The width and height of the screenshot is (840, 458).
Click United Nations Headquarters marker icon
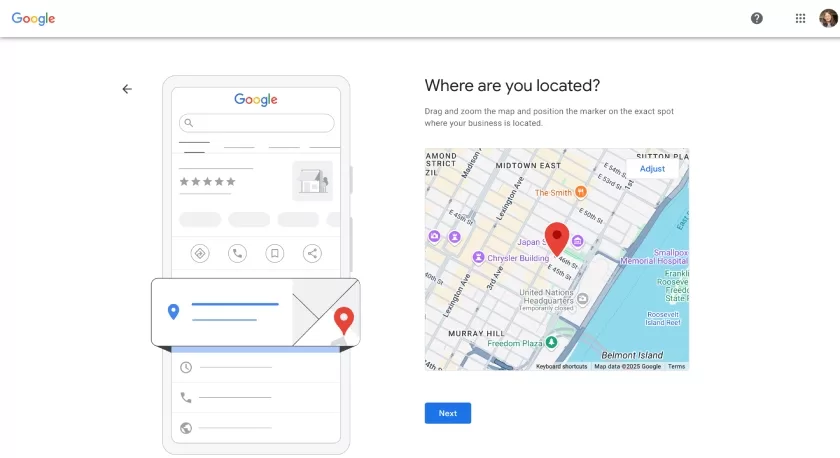[582, 299]
